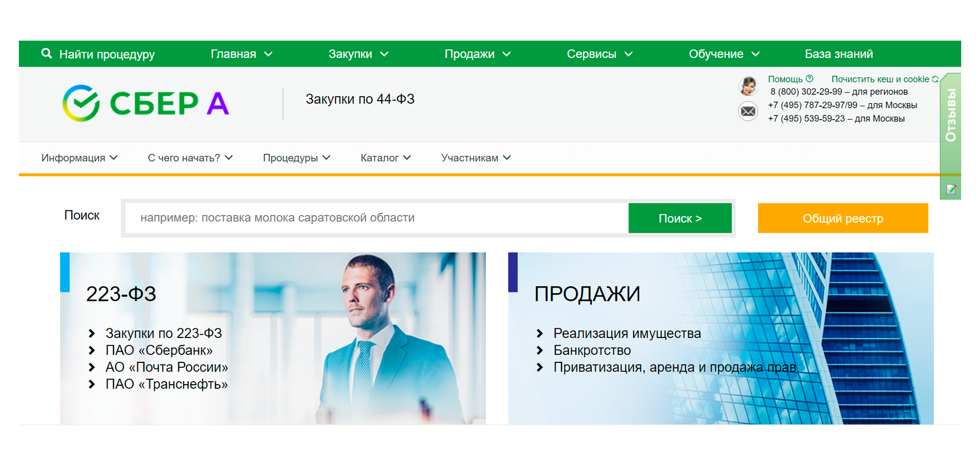
Task: Click the feedback edit note icon
Action: [x=951, y=190]
